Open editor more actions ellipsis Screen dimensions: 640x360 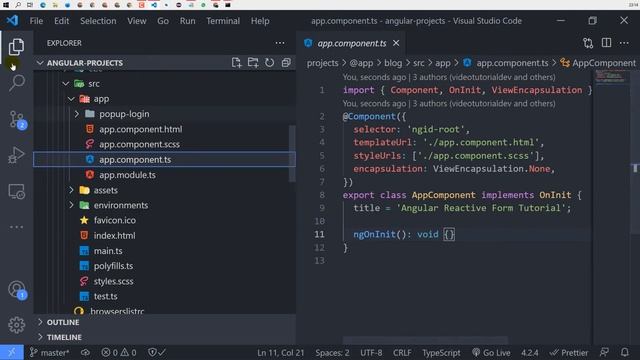pos(624,43)
